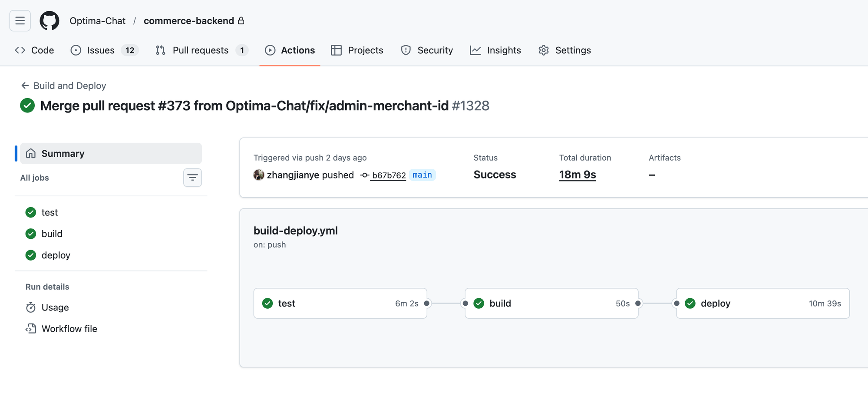
Task: Select Summary in the sidebar
Action: 111,153
